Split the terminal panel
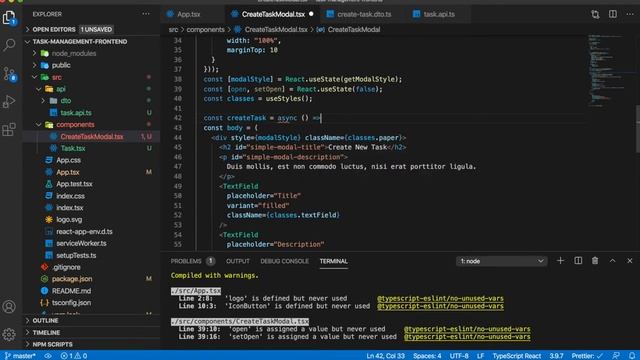This screenshot has width=640, height=360. click(578, 261)
